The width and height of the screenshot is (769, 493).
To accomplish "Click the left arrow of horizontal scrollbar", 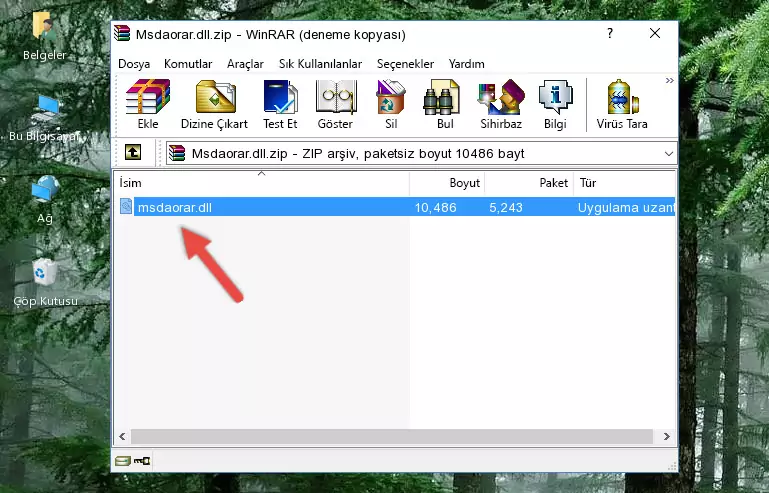I will tap(122, 436).
